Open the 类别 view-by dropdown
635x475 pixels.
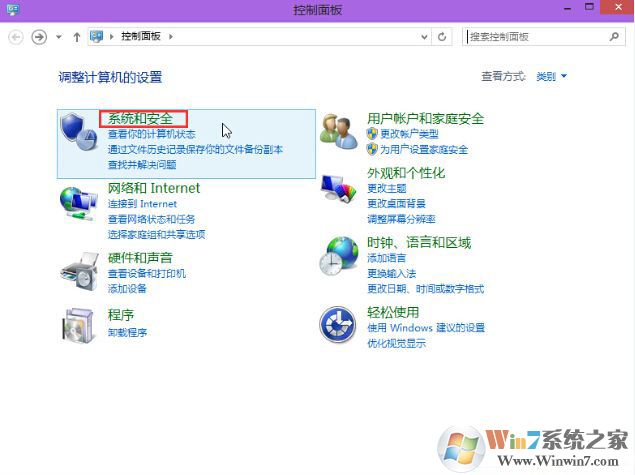click(x=551, y=76)
